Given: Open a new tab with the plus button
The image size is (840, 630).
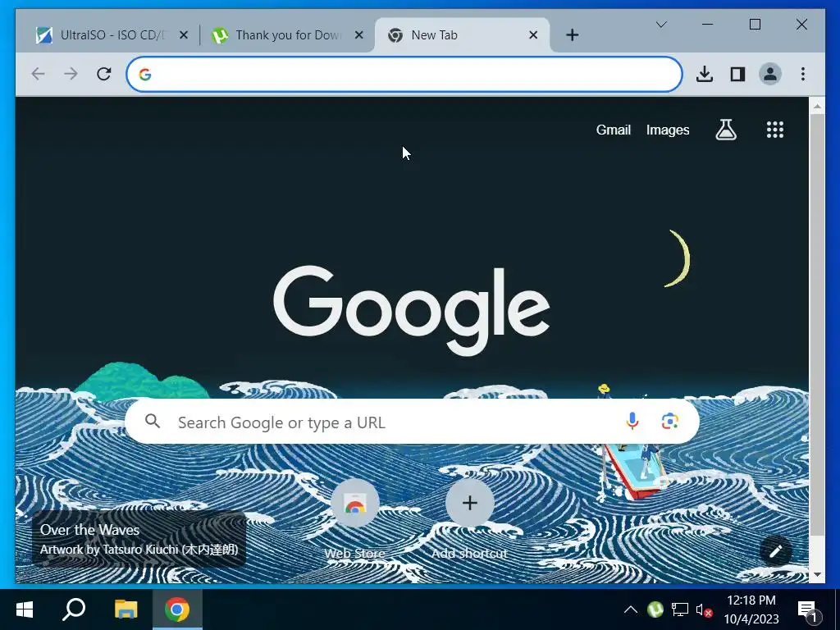Looking at the screenshot, I should tap(572, 35).
